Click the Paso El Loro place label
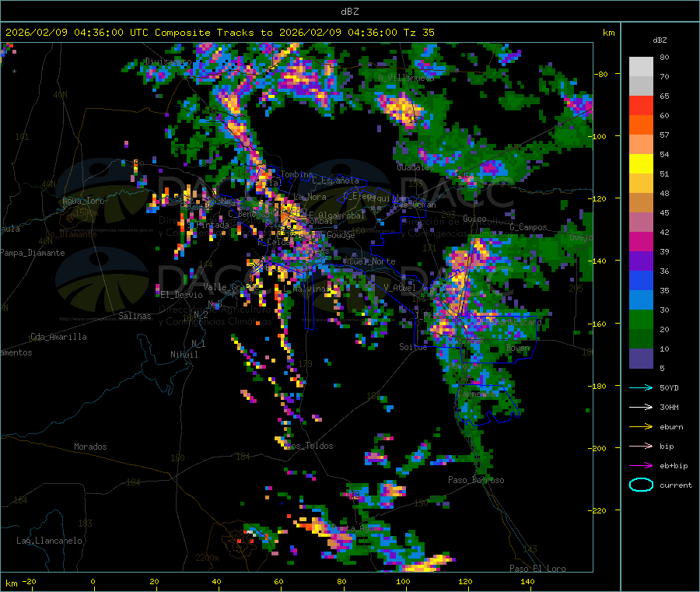This screenshot has height=592, width=700. [537, 569]
